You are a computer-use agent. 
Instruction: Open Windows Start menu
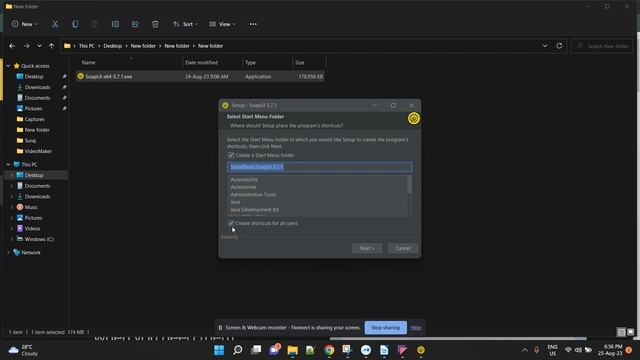219,350
